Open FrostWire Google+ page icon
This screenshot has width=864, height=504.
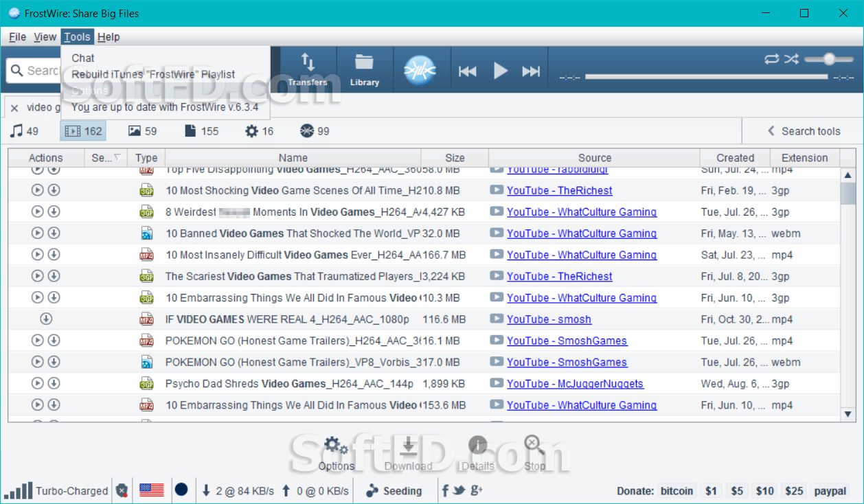click(477, 490)
